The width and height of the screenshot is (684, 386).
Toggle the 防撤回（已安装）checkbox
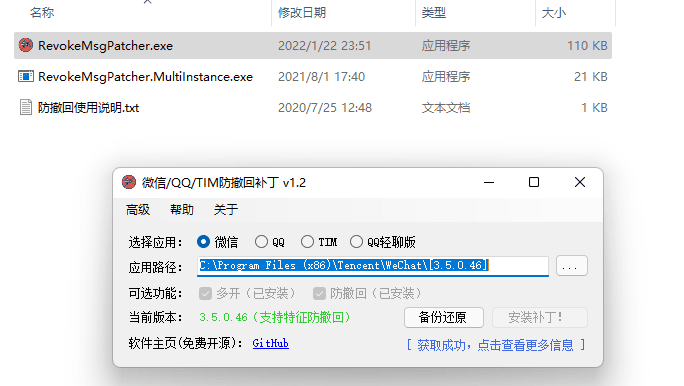pos(319,294)
